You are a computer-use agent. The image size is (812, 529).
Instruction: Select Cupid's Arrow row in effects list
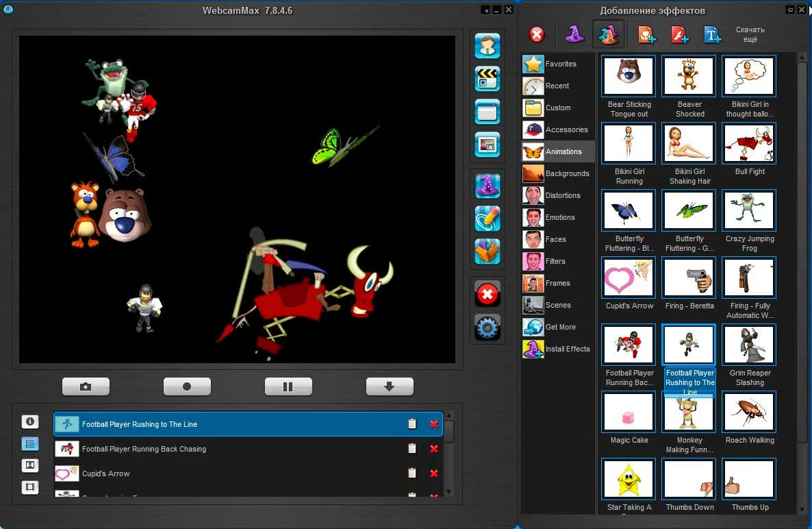[x=248, y=473]
